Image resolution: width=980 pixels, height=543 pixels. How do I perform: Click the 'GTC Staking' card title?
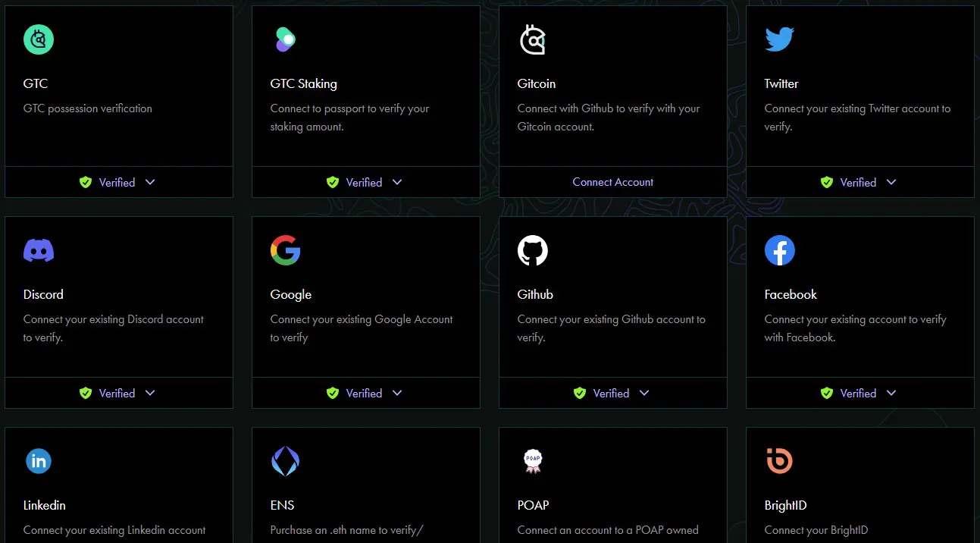[x=304, y=83]
